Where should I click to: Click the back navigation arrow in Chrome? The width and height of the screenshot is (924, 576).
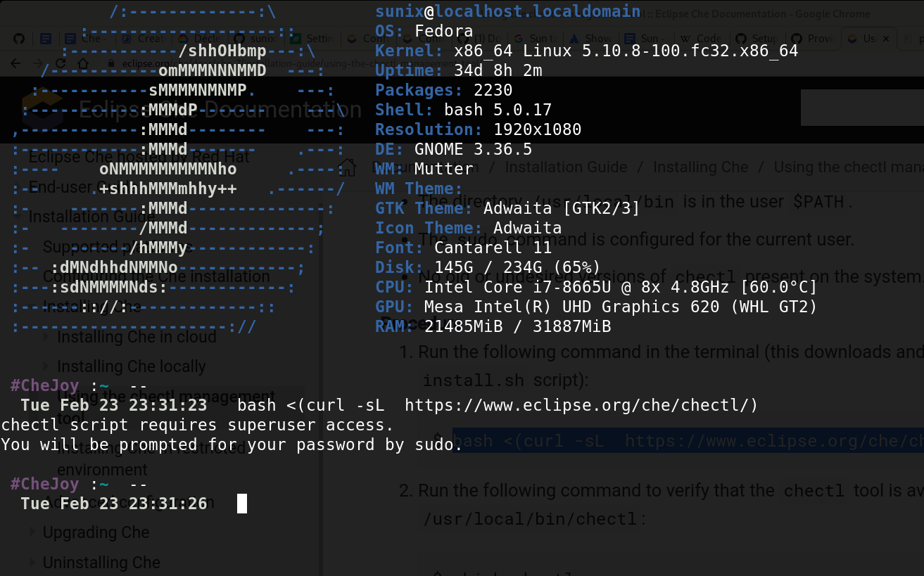point(15,62)
